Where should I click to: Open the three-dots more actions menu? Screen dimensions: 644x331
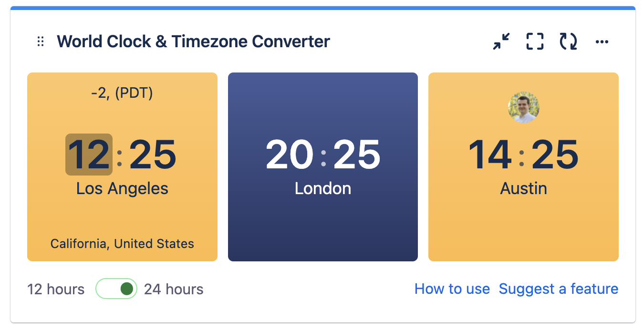tap(602, 41)
